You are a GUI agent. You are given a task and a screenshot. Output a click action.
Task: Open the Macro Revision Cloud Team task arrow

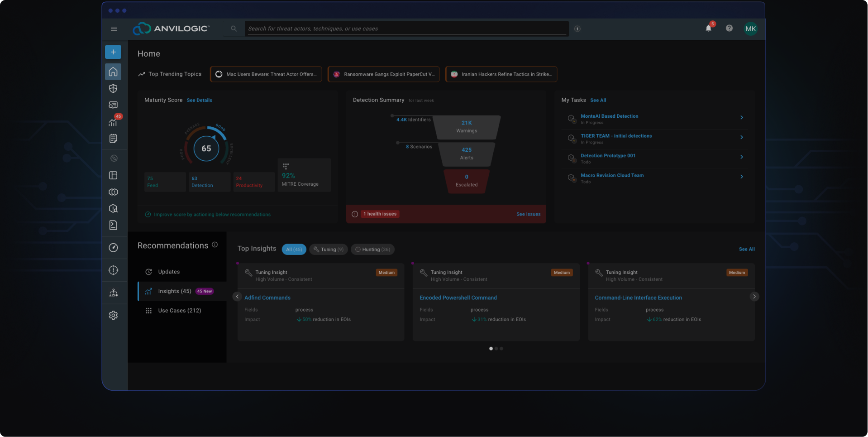point(741,177)
